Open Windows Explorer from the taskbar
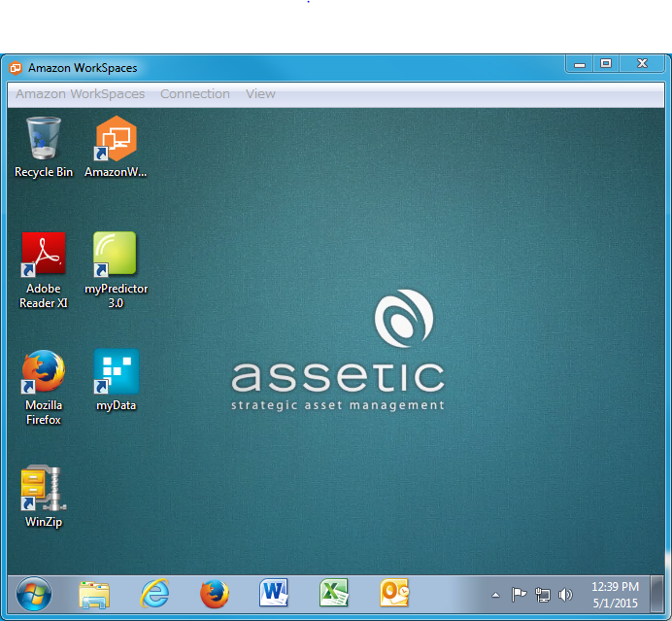 click(x=94, y=593)
